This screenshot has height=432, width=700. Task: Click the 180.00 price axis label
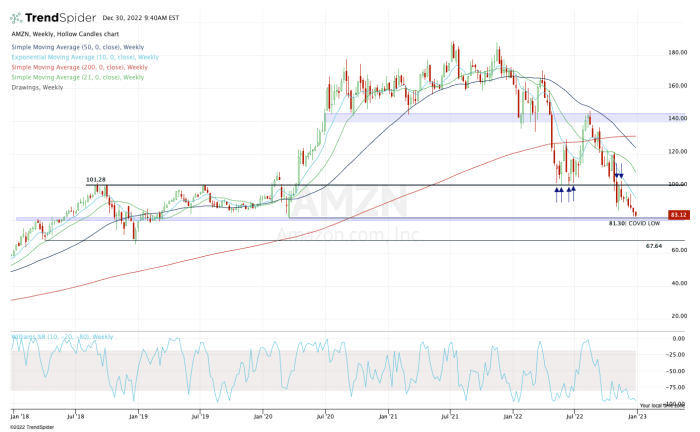point(677,53)
